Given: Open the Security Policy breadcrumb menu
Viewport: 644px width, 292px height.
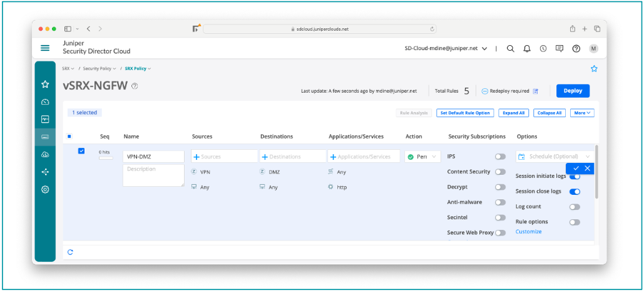Looking at the screenshot, I should (x=100, y=68).
